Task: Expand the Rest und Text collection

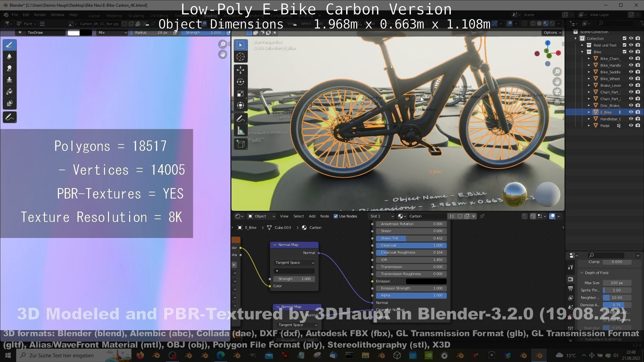Action: pyautogui.click(x=582, y=45)
